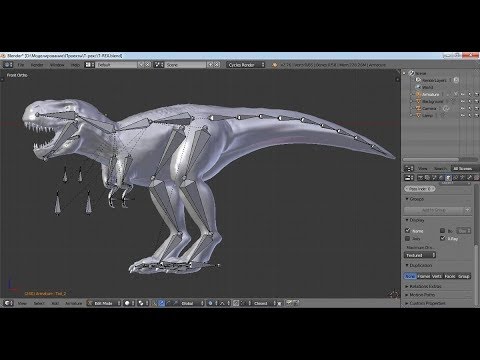Open the pivot point selector
Viewport: 480px width, 360px height.
[143, 303]
